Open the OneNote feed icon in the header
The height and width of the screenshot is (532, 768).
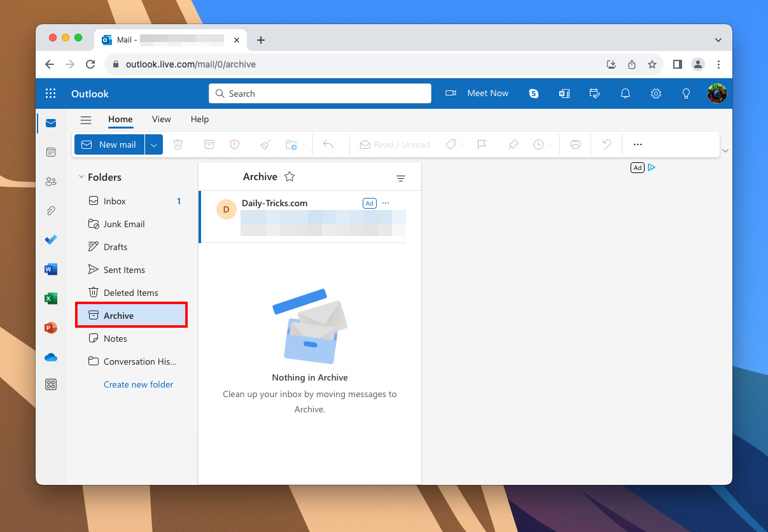[564, 94]
